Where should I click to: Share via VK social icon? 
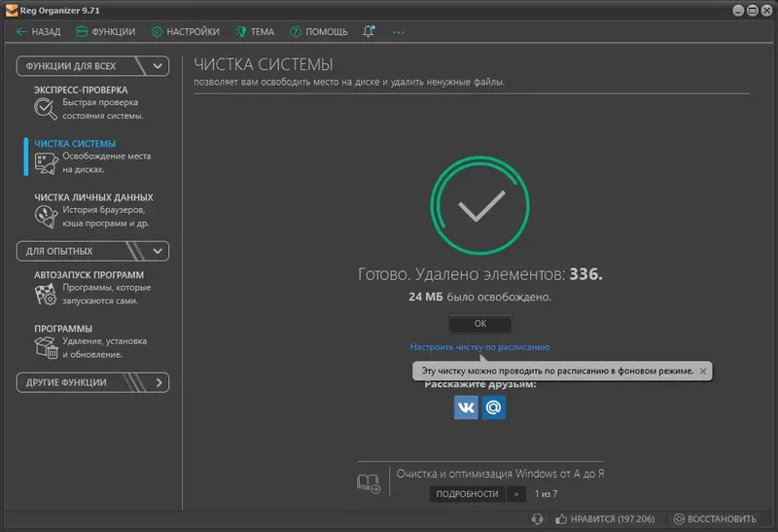coord(466,408)
